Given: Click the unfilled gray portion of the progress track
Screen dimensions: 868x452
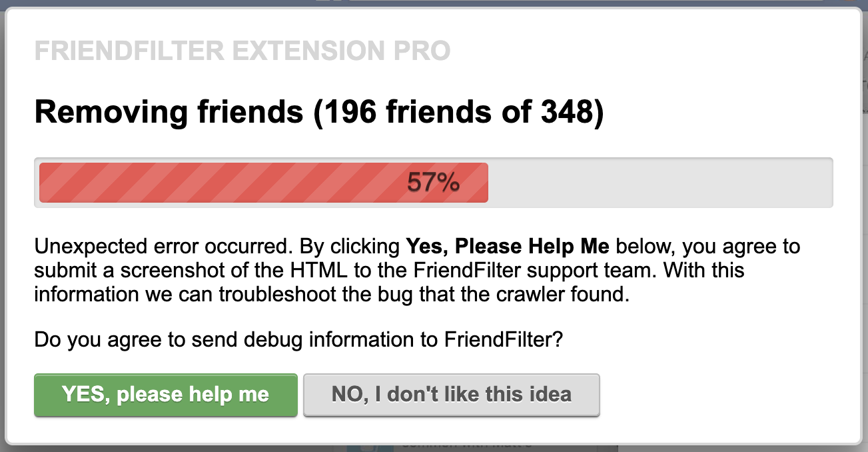Looking at the screenshot, I should tap(659, 182).
